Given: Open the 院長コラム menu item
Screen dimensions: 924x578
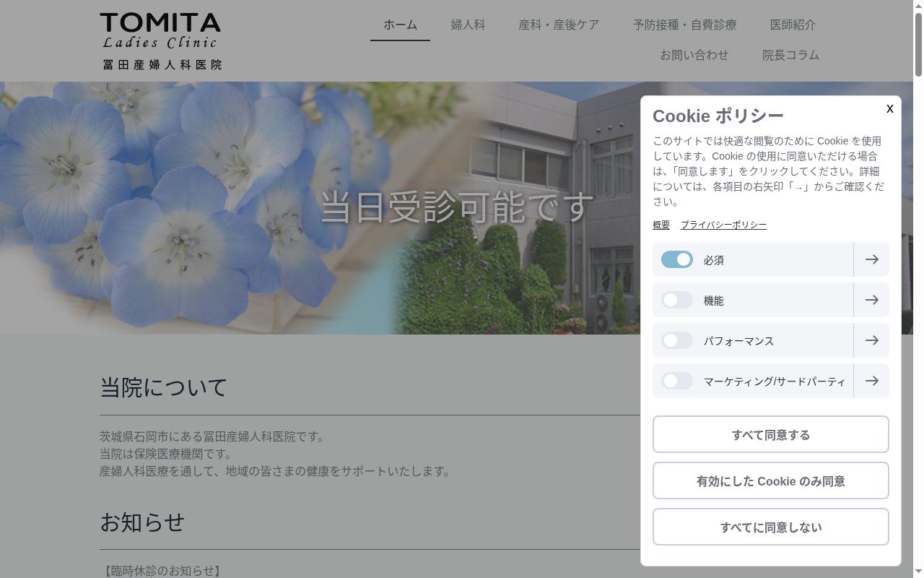Looking at the screenshot, I should point(790,55).
